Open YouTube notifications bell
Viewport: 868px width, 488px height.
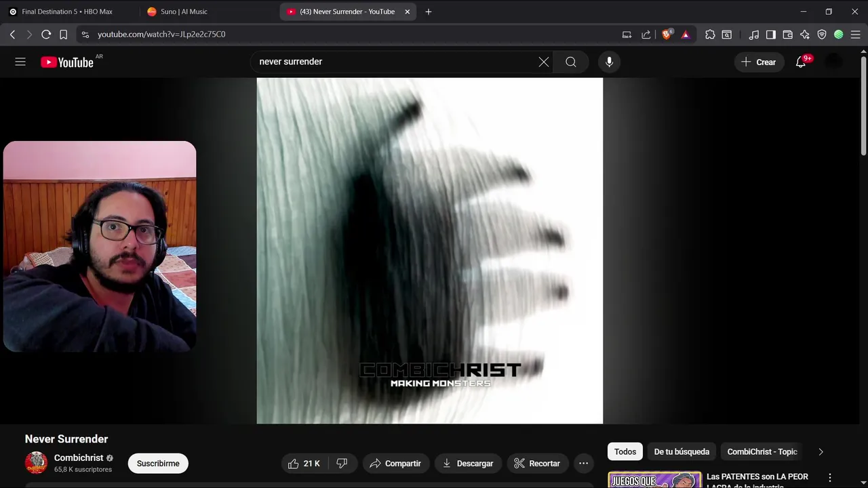click(801, 62)
